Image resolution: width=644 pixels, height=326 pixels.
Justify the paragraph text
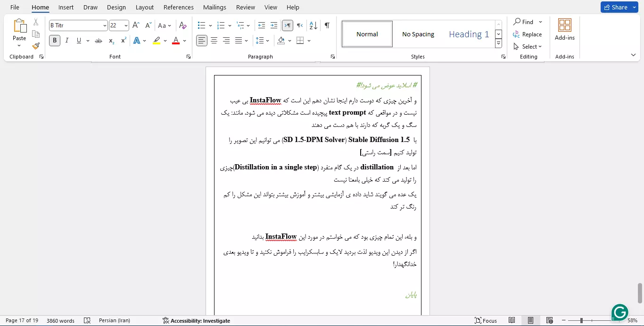[239, 41]
